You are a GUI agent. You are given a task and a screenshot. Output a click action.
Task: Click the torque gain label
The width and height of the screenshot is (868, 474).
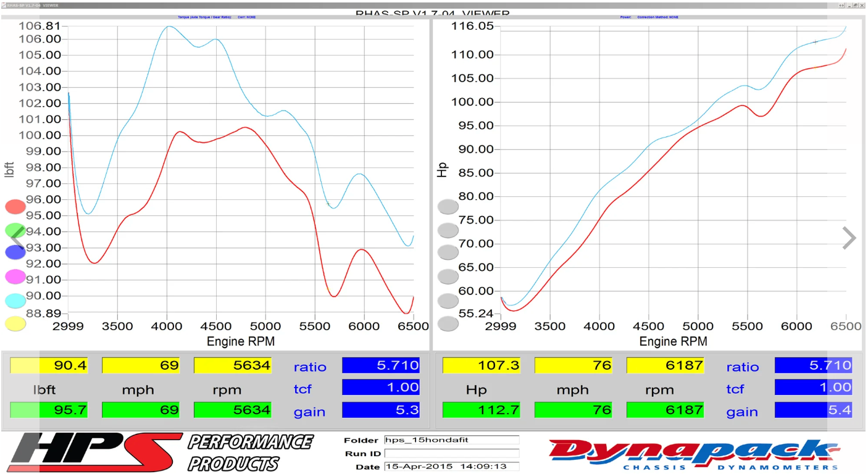tap(309, 411)
